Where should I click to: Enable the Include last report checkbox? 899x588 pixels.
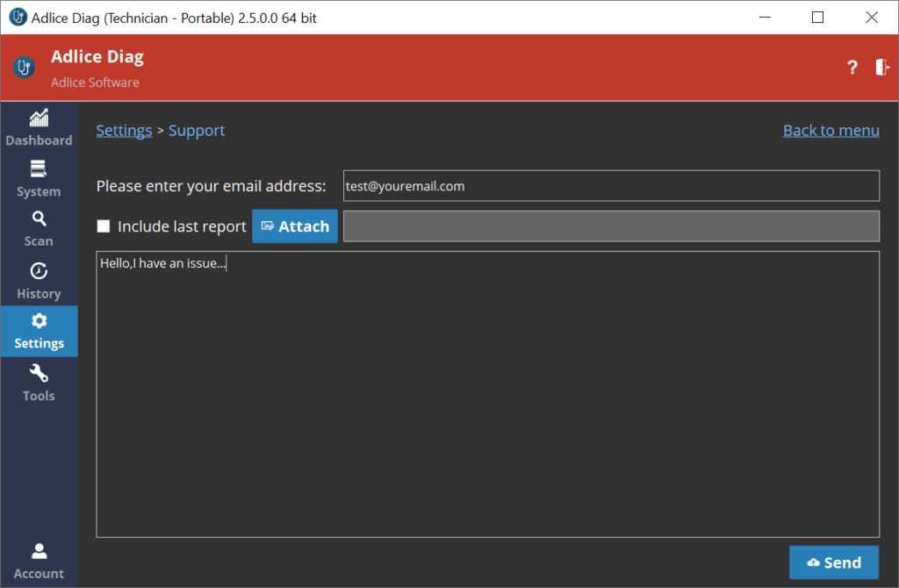click(104, 226)
